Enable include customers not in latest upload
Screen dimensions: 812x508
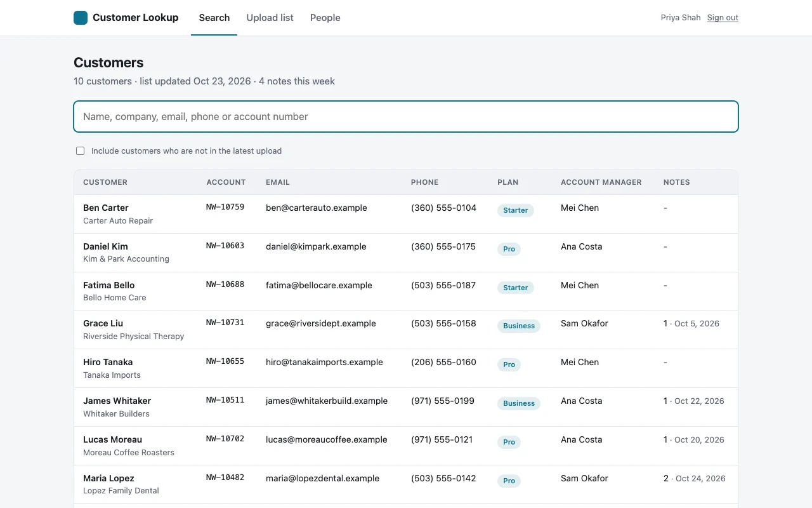81,151
